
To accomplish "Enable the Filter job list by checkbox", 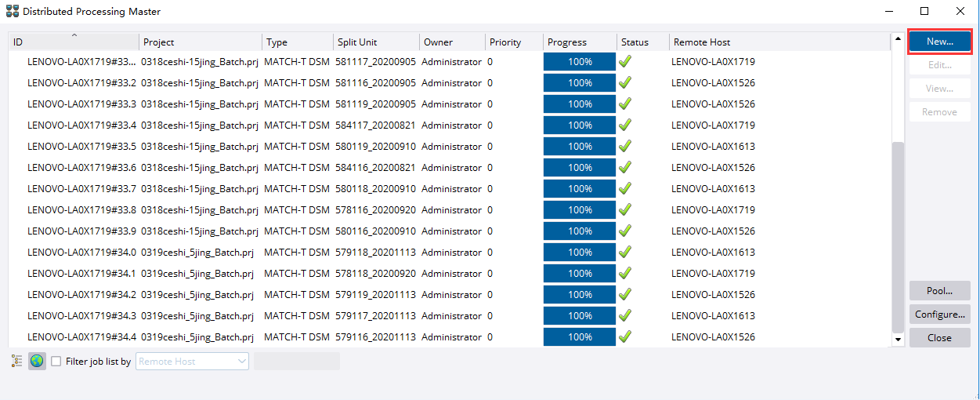I will pos(56,362).
